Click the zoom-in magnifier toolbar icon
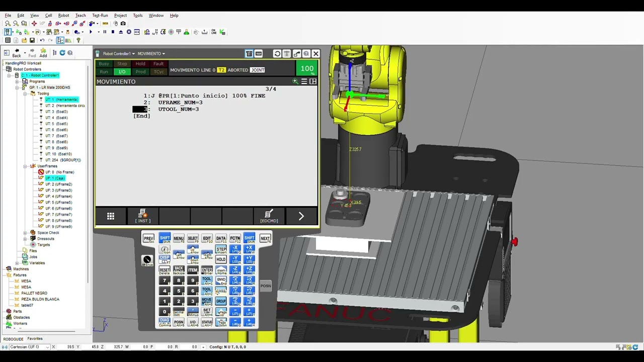This screenshot has height=362, width=644. coord(8,24)
